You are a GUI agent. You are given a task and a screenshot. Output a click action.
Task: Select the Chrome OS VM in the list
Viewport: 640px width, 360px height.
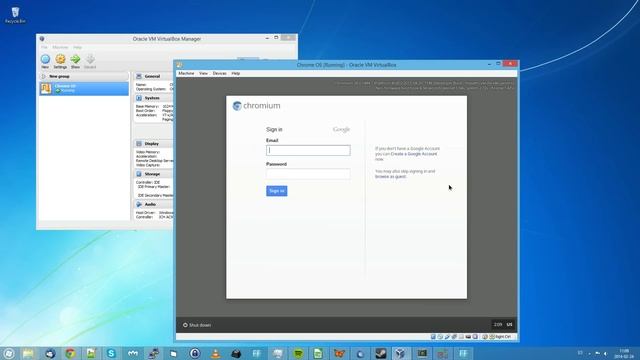[84, 89]
